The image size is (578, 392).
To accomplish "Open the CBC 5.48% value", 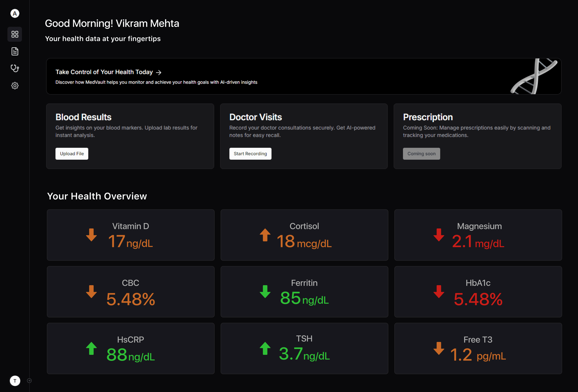I will click(x=131, y=299).
